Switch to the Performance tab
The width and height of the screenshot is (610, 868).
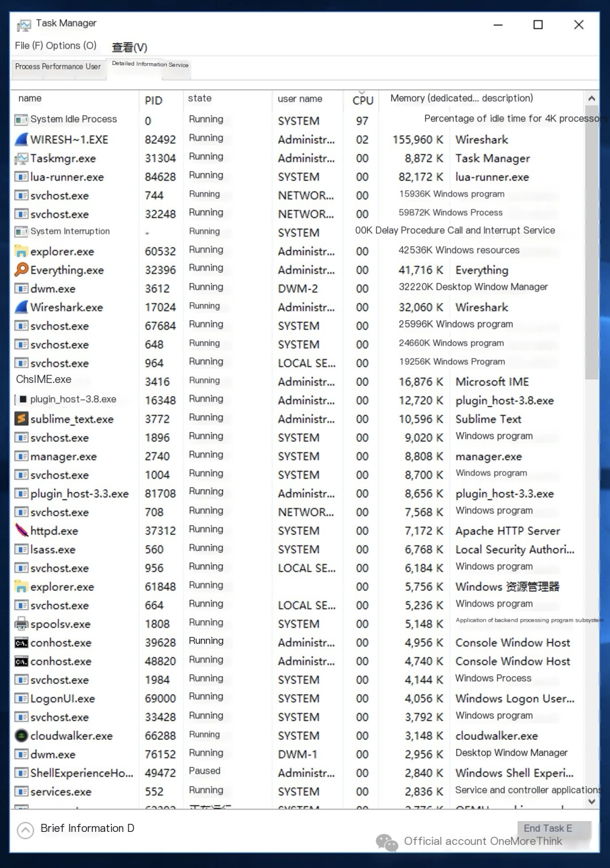62,67
